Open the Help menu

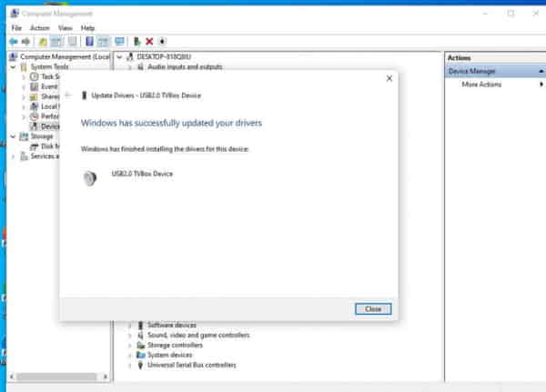87,28
